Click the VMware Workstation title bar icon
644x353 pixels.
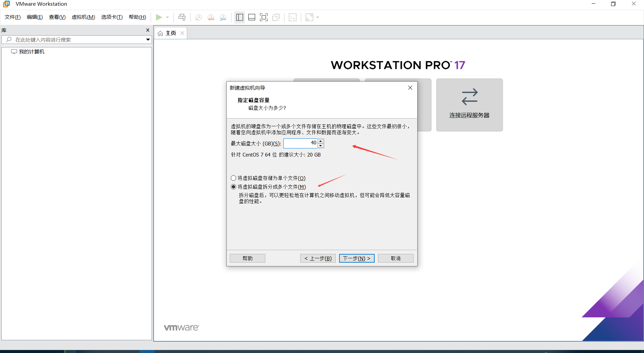click(x=6, y=4)
